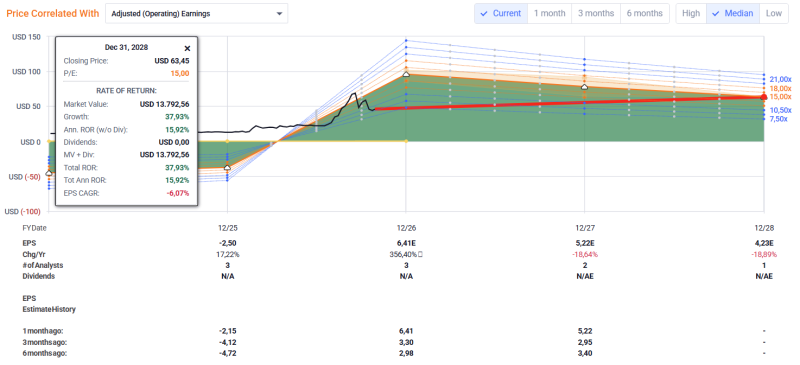Screen dimensions: 800x365
Task: Click the EPS CAGR -6,07% value
Action: coord(178,193)
